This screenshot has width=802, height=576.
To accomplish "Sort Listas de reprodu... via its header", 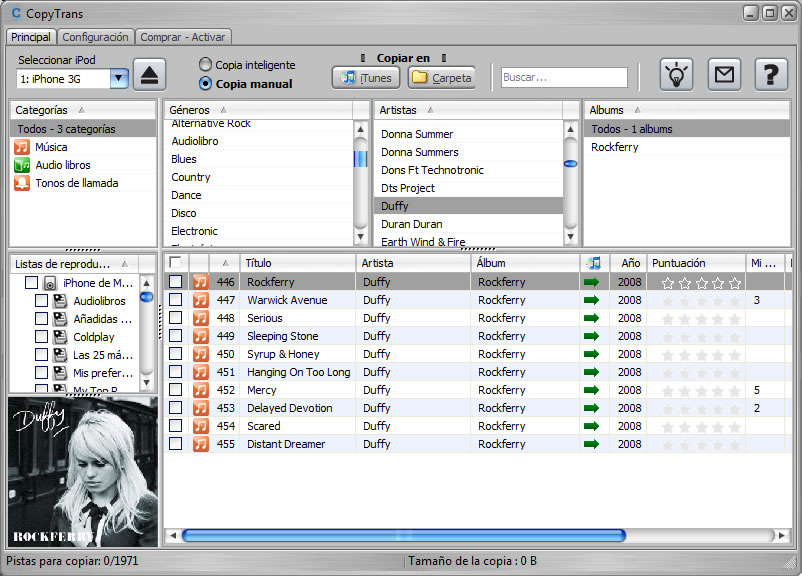I will (75, 264).
